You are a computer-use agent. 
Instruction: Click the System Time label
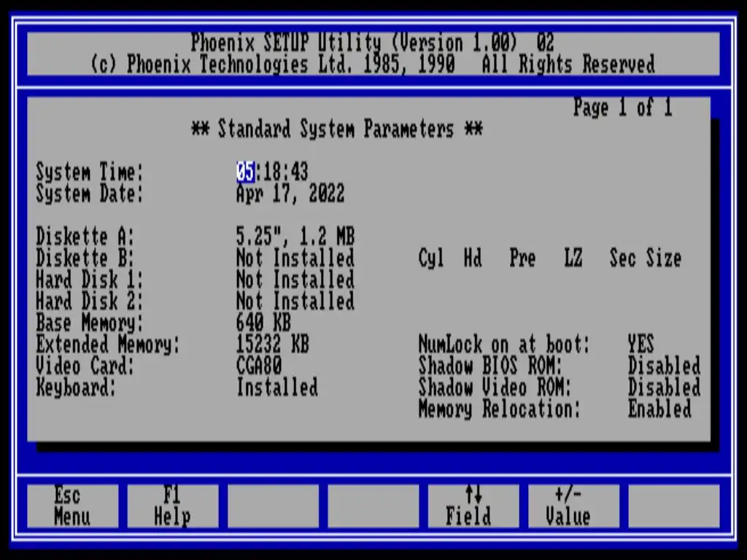coord(90,172)
